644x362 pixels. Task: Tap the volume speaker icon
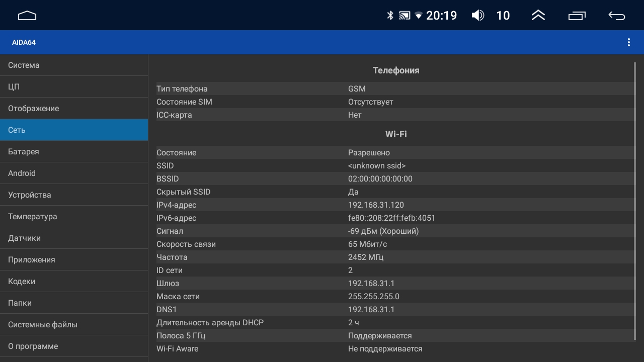[477, 16]
